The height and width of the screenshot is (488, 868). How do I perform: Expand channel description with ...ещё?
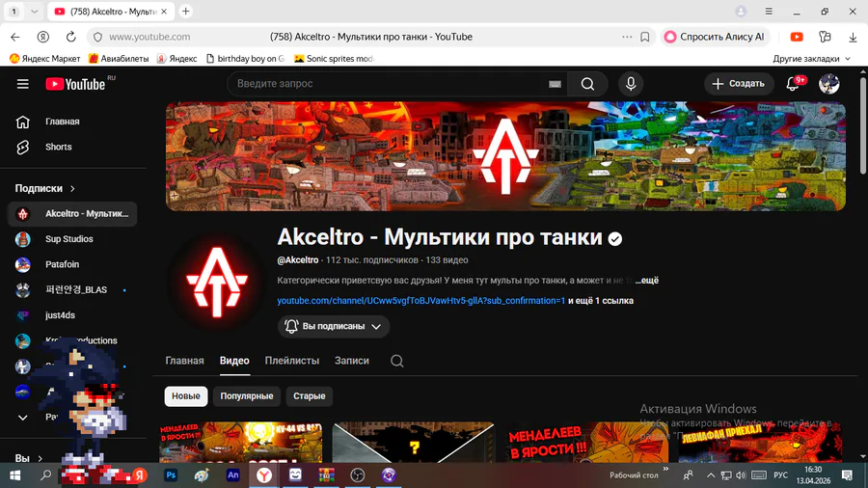pyautogui.click(x=646, y=281)
